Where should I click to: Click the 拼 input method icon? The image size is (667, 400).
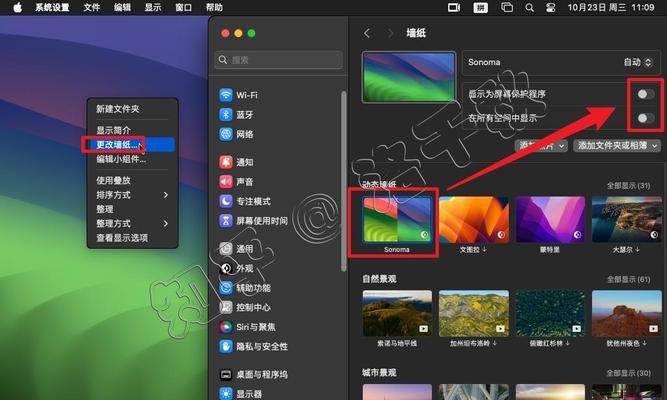point(480,7)
